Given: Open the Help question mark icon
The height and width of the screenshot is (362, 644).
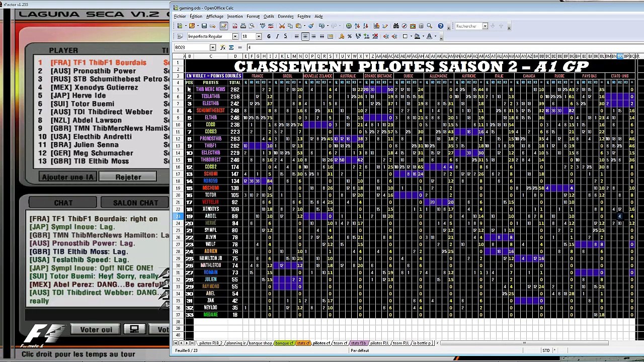Looking at the screenshot, I should point(441,26).
